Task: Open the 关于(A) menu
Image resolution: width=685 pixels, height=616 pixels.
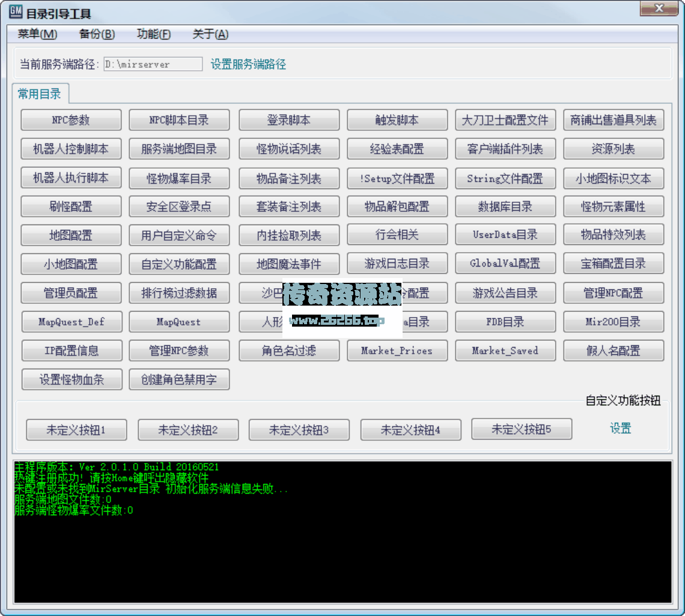Action: [x=210, y=34]
